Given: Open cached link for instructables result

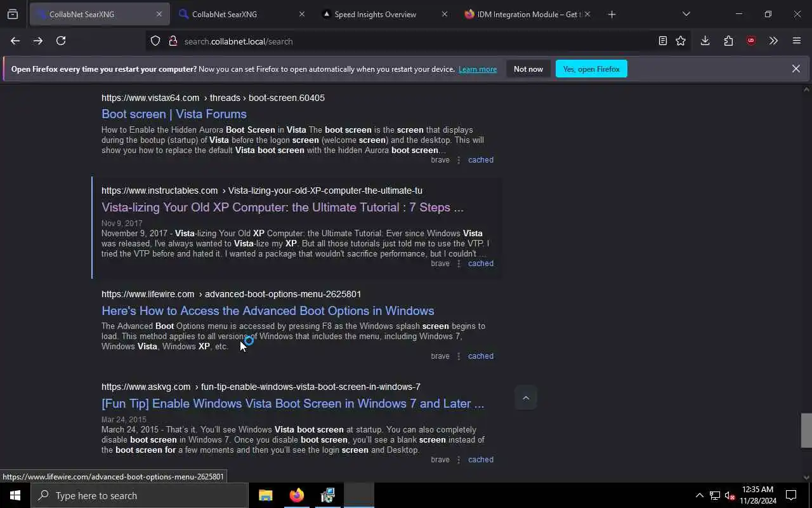Looking at the screenshot, I should pyautogui.click(x=480, y=264).
